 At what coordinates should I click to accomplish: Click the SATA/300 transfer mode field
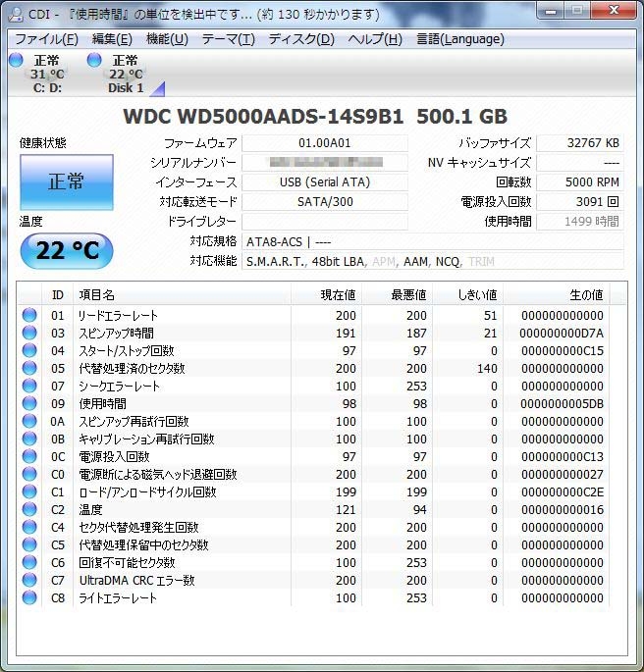point(325,202)
